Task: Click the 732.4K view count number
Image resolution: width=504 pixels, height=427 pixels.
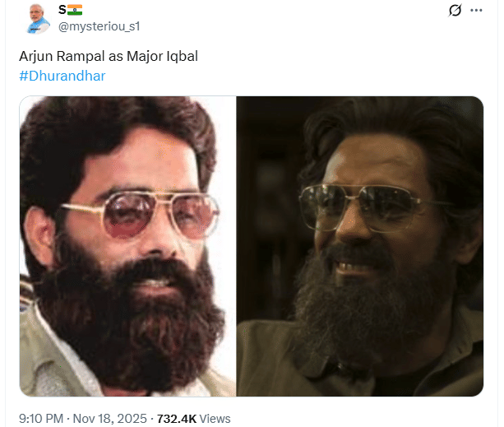Action: [x=177, y=419]
